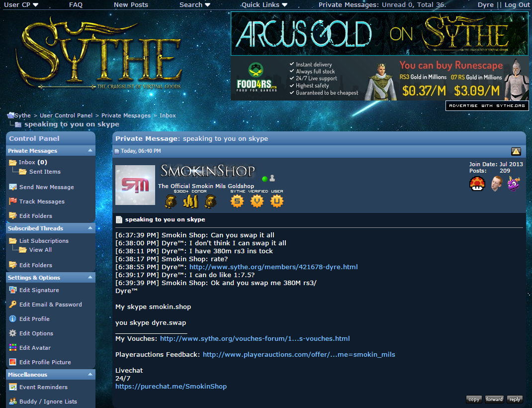
Task: Click the report post warning triangle icon
Action: (516, 151)
